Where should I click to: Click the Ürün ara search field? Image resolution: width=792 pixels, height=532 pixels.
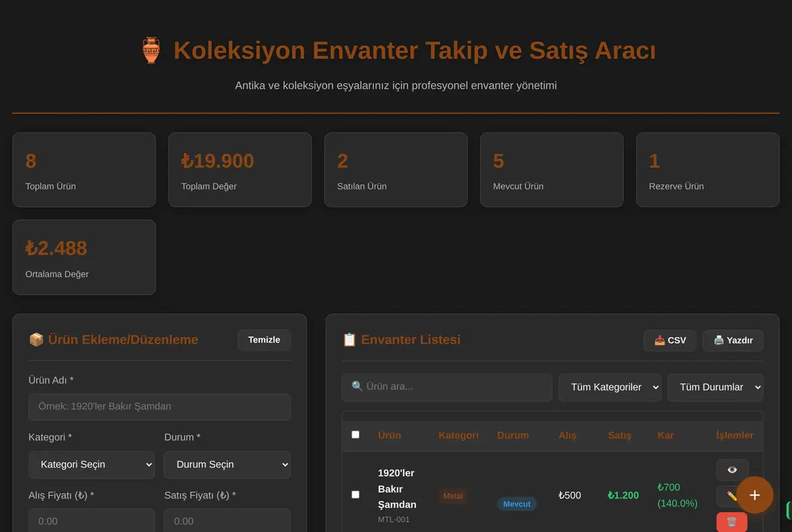[447, 387]
